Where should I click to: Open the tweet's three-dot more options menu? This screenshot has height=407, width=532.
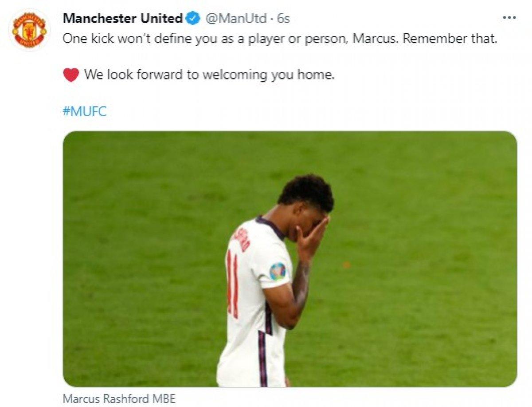click(509, 18)
